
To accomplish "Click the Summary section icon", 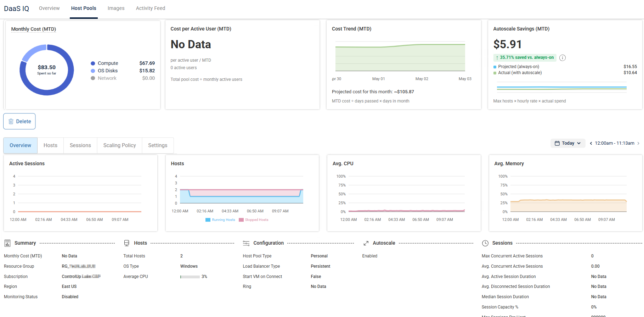I will pyautogui.click(x=7, y=243).
